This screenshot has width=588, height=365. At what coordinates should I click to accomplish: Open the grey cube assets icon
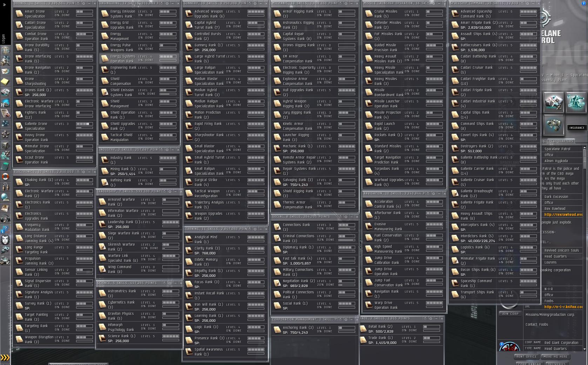(x=5, y=145)
